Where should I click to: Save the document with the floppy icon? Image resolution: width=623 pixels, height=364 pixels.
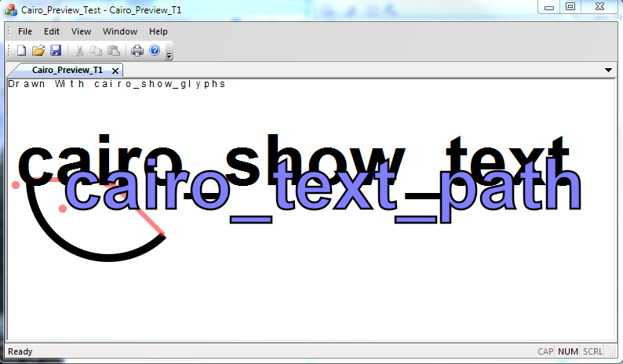[x=56, y=50]
